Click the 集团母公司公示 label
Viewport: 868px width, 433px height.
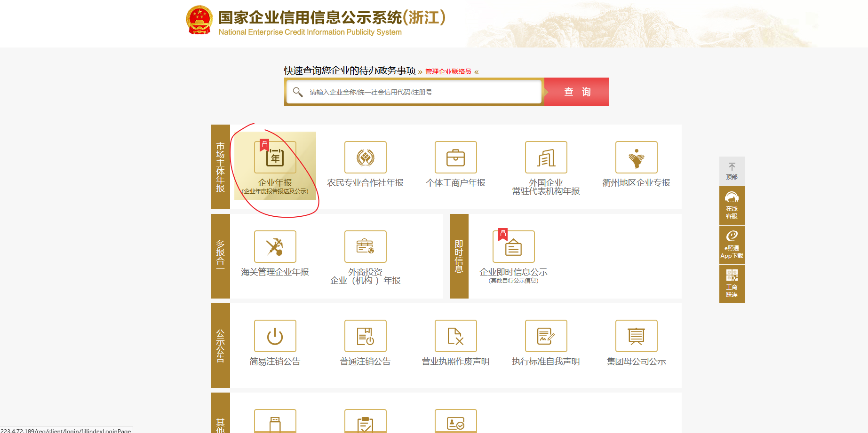click(x=637, y=361)
